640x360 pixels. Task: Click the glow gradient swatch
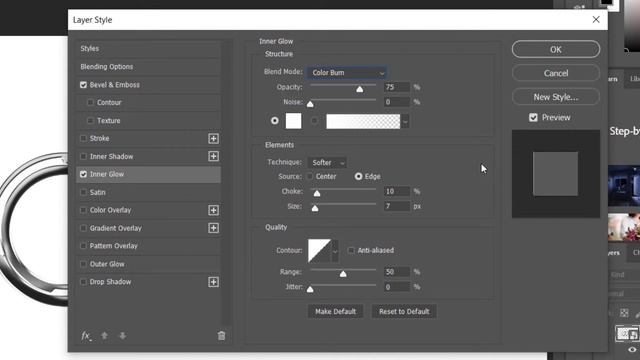tap(363, 121)
